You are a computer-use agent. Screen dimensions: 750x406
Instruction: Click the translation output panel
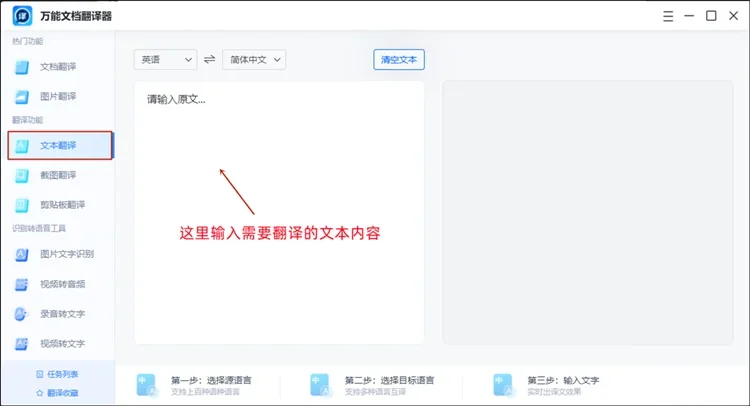(x=588, y=212)
